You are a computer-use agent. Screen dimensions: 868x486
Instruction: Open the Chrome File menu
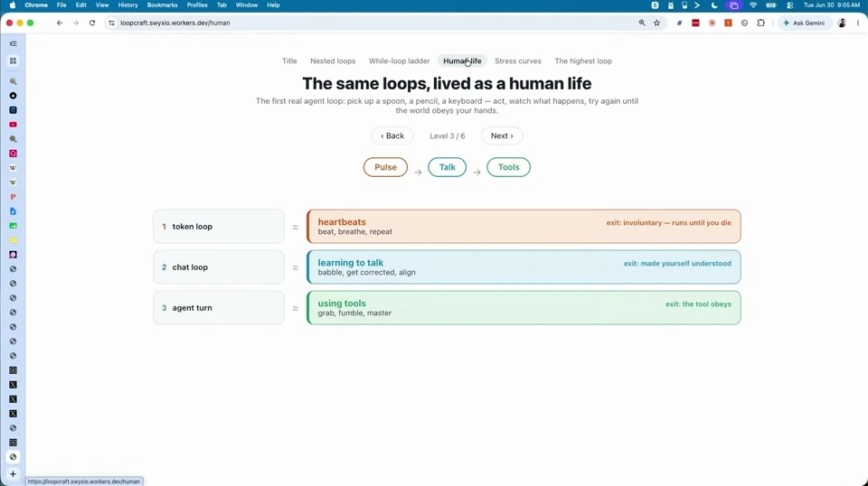tap(61, 5)
